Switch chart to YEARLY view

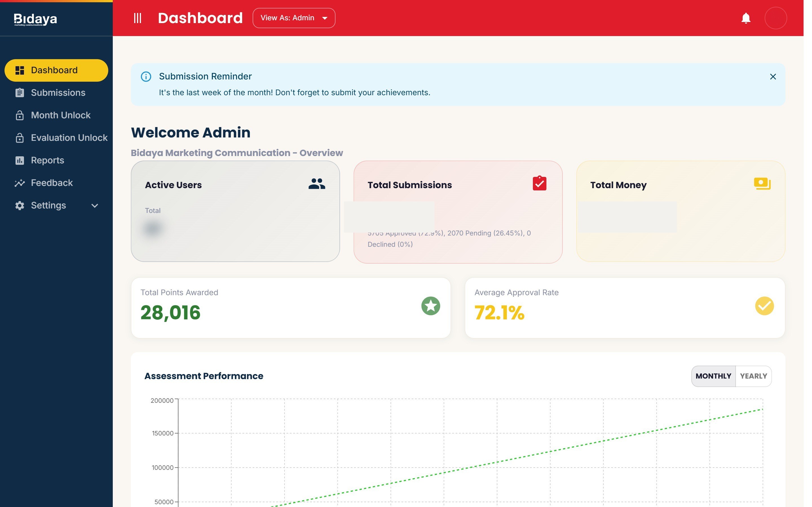753,376
